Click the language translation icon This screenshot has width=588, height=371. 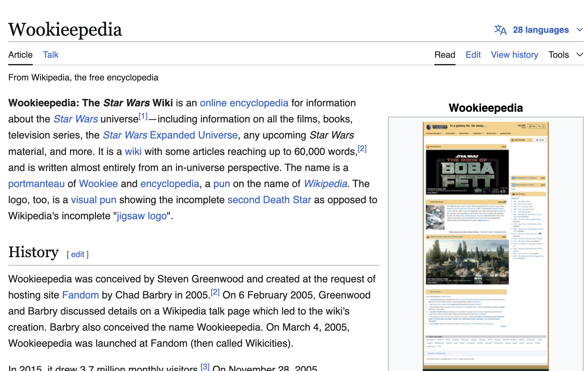(500, 30)
